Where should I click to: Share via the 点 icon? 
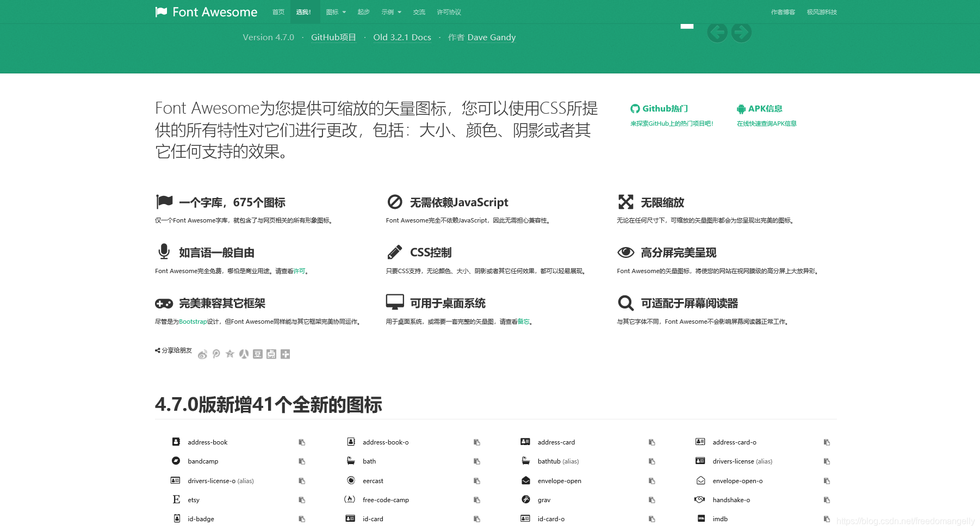271,354
